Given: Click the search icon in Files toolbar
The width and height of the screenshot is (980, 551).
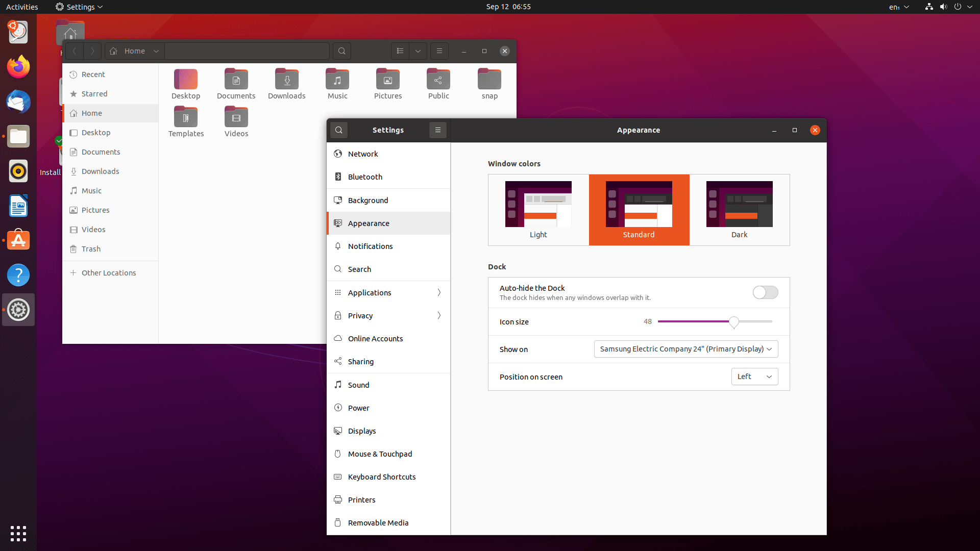Looking at the screenshot, I should pyautogui.click(x=341, y=51).
